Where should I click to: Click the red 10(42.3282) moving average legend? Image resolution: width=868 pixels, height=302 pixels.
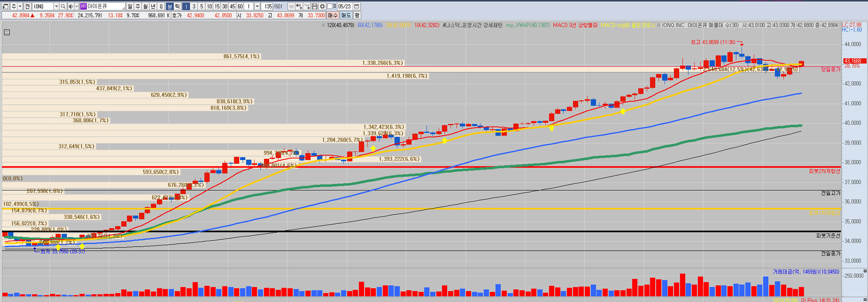(427, 25)
